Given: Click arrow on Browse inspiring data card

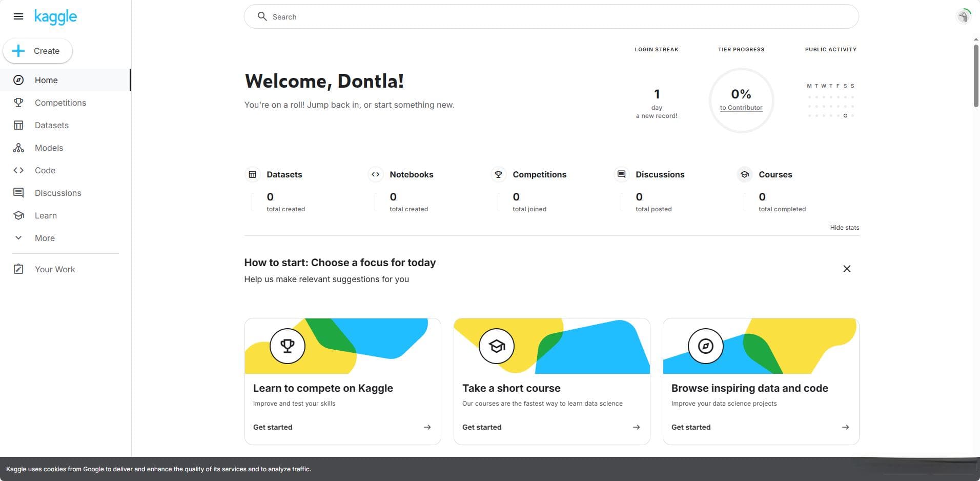Looking at the screenshot, I should (x=846, y=427).
